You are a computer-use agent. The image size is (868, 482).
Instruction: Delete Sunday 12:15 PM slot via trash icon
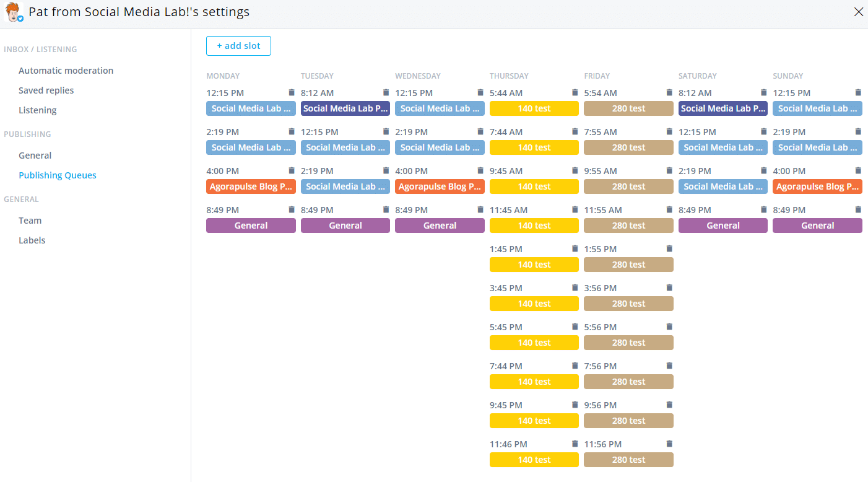[x=858, y=92]
